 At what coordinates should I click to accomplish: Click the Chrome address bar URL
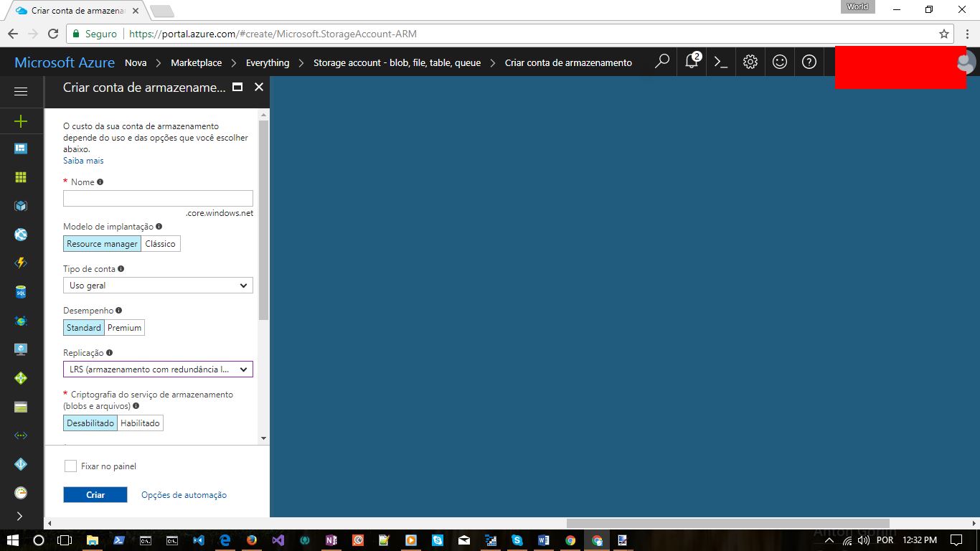tap(273, 34)
